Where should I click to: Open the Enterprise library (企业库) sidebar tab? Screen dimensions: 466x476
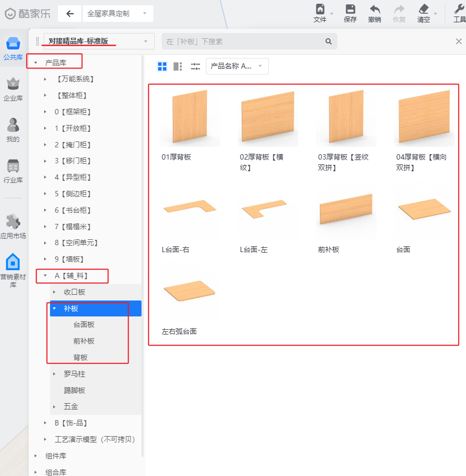click(13, 89)
